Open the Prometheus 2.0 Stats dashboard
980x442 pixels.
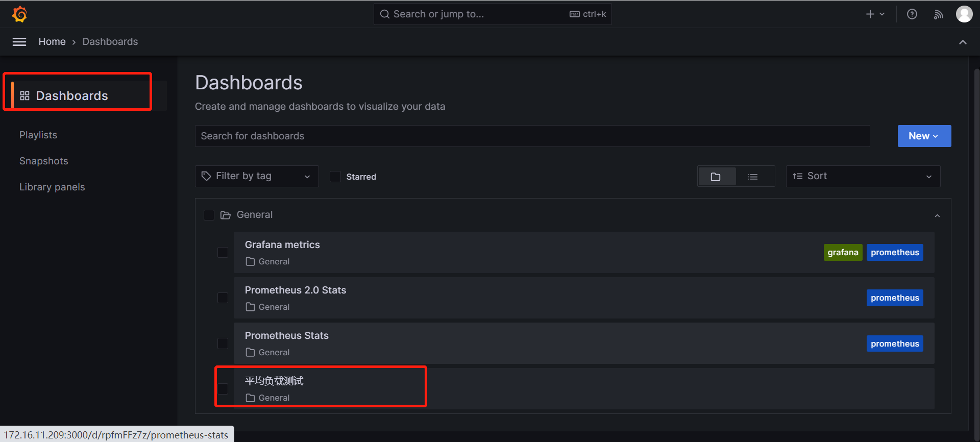296,290
